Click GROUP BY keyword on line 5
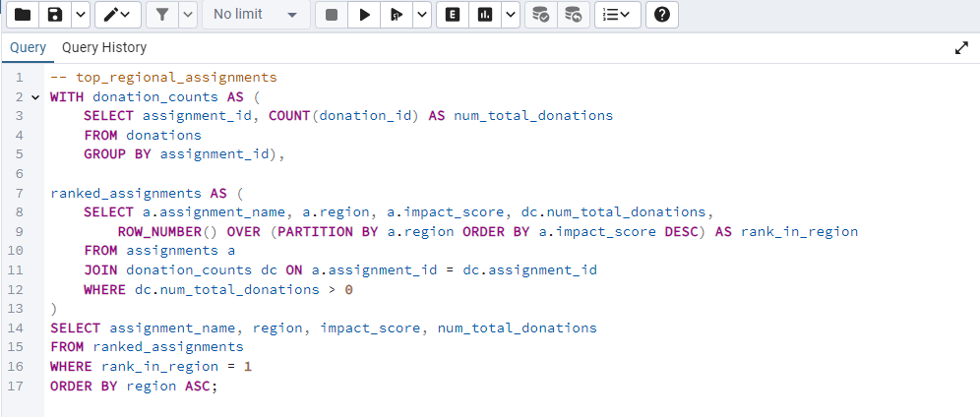 (x=117, y=154)
